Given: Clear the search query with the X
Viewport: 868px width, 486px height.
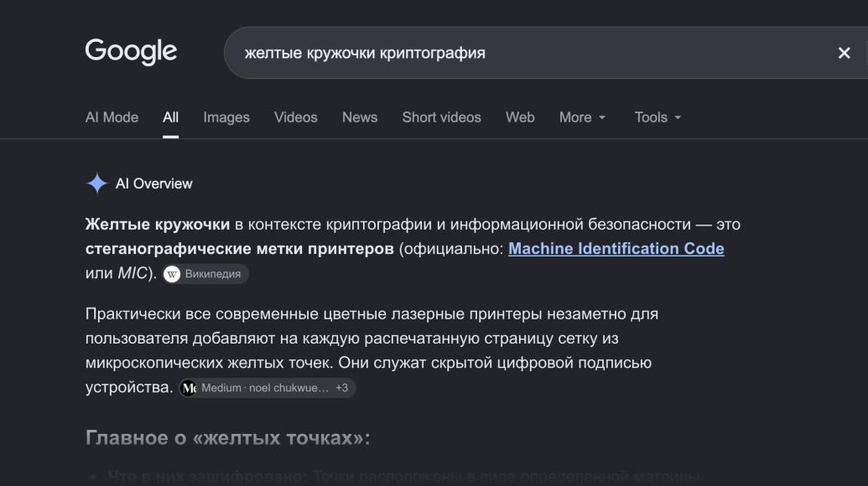Looking at the screenshot, I should pos(844,53).
